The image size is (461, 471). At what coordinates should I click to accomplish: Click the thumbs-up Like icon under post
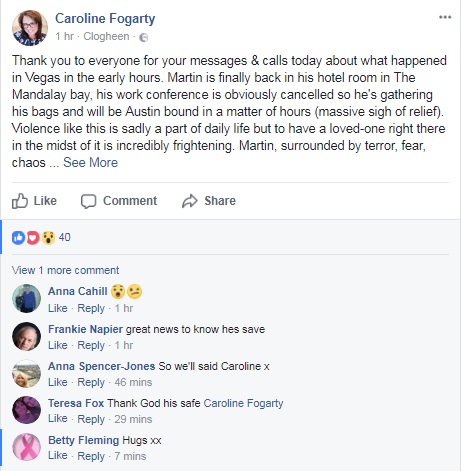tap(20, 201)
